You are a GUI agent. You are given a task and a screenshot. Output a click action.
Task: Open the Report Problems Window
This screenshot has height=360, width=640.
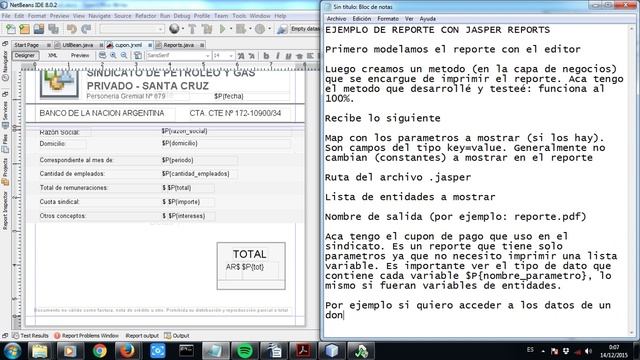(86, 336)
